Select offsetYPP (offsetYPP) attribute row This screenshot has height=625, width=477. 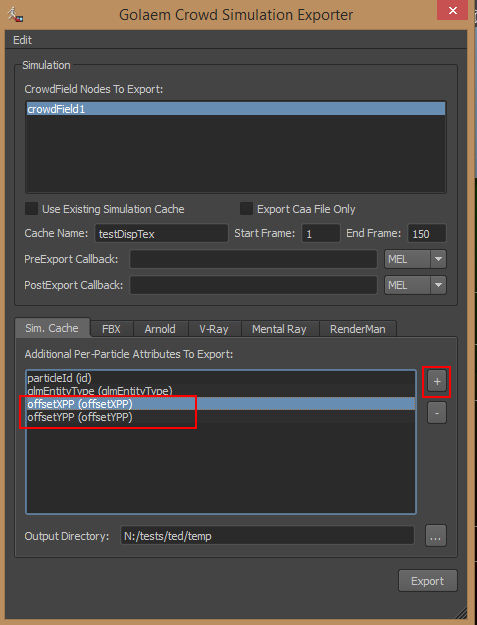coord(221,417)
